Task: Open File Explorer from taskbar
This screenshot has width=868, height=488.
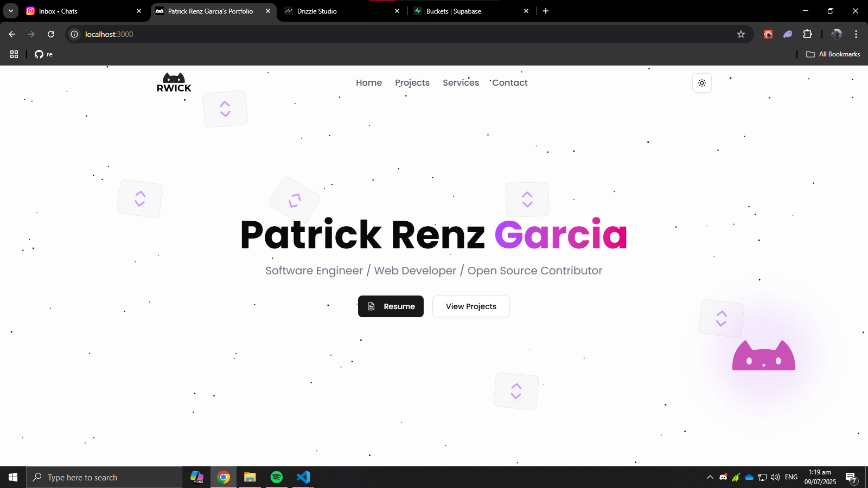Action: click(x=250, y=477)
